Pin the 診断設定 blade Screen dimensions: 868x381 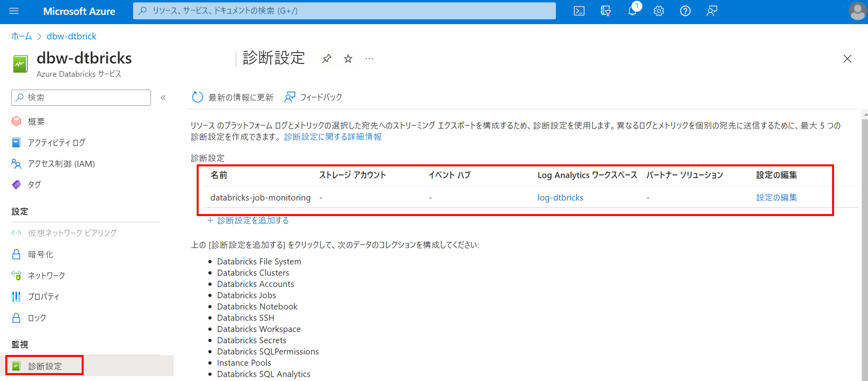(x=326, y=59)
